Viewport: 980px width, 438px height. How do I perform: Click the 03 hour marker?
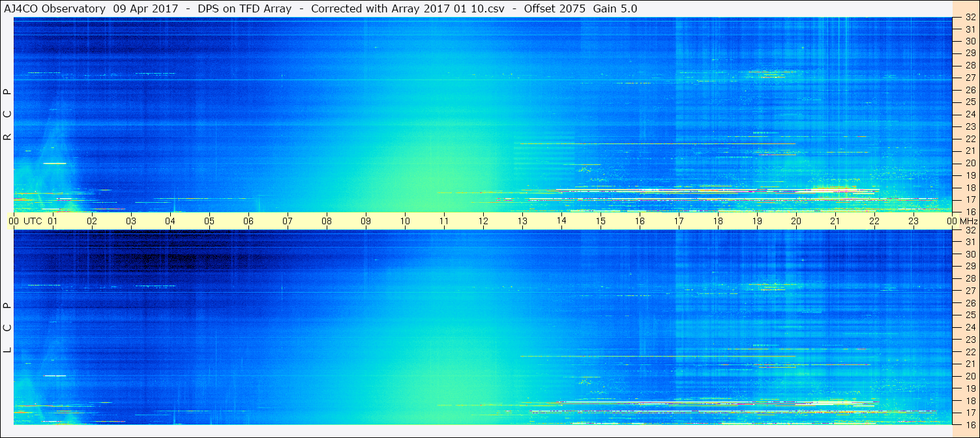[131, 221]
